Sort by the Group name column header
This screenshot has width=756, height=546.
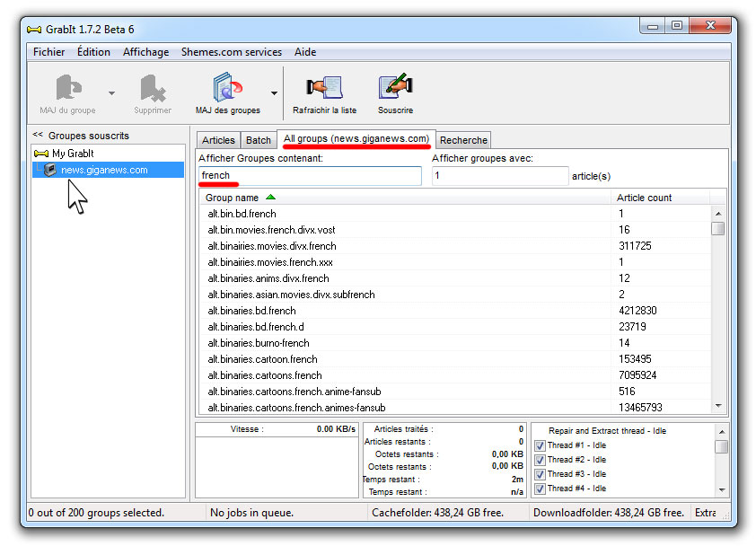pyautogui.click(x=405, y=198)
